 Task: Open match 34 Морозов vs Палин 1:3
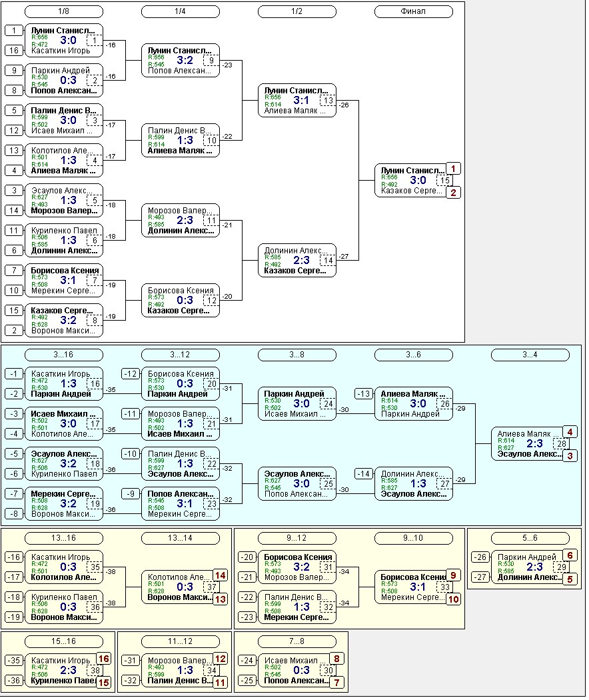point(181,671)
